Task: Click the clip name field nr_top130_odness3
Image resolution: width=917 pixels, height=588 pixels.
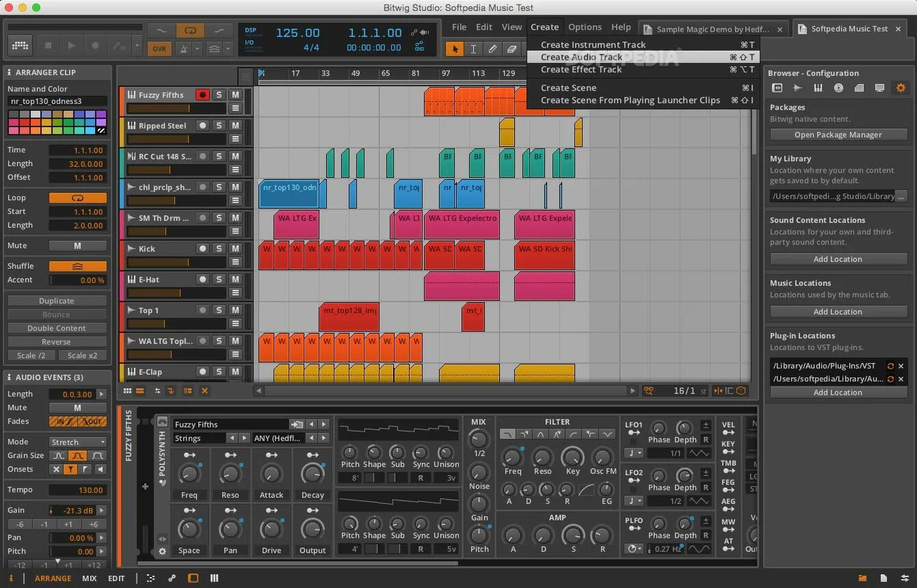Action: (x=57, y=101)
